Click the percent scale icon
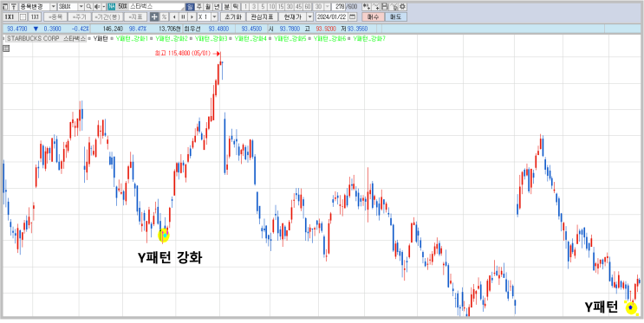 tap(164, 16)
